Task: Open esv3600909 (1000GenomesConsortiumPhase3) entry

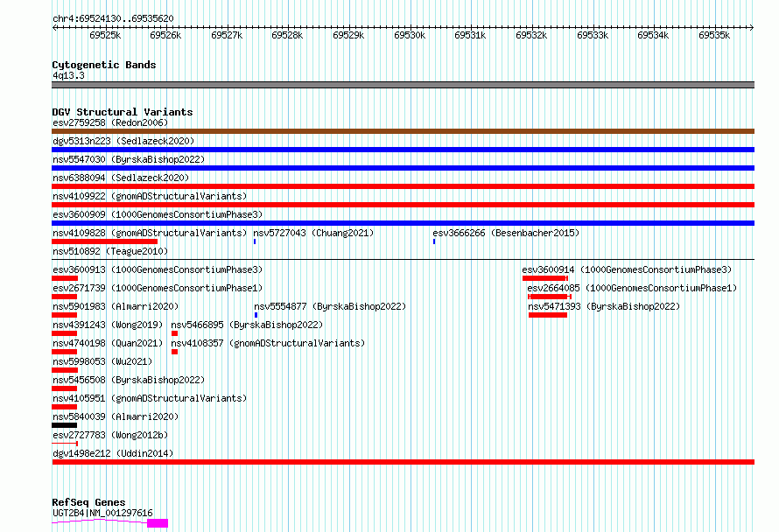Action: coord(158,214)
